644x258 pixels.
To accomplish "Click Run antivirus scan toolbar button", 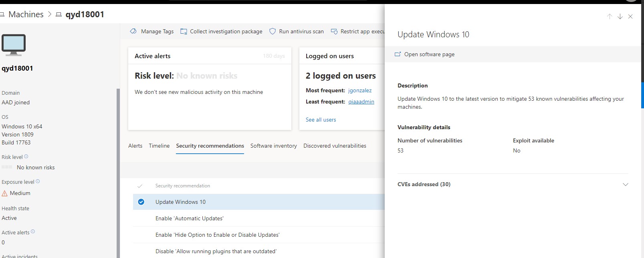I will (297, 31).
